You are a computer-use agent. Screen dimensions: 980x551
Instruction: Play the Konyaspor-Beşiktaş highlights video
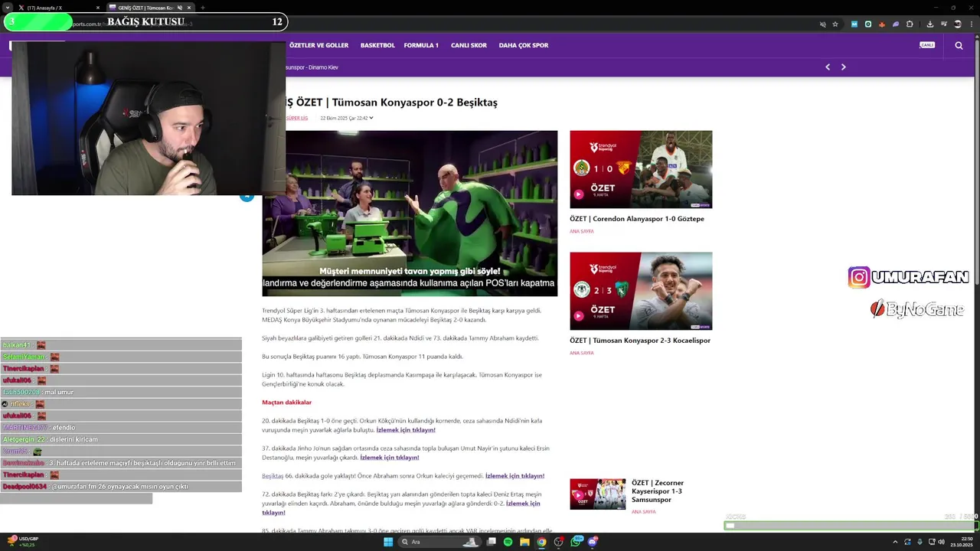pos(410,214)
